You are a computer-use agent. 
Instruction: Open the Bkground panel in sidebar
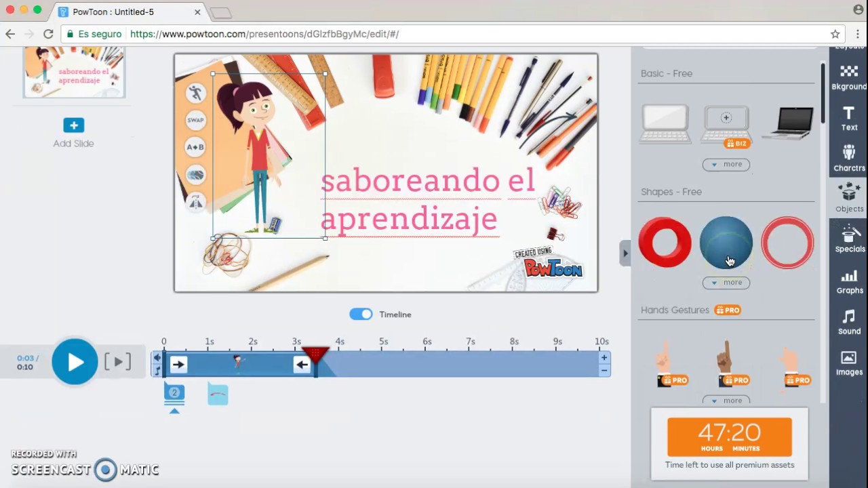pos(849,77)
